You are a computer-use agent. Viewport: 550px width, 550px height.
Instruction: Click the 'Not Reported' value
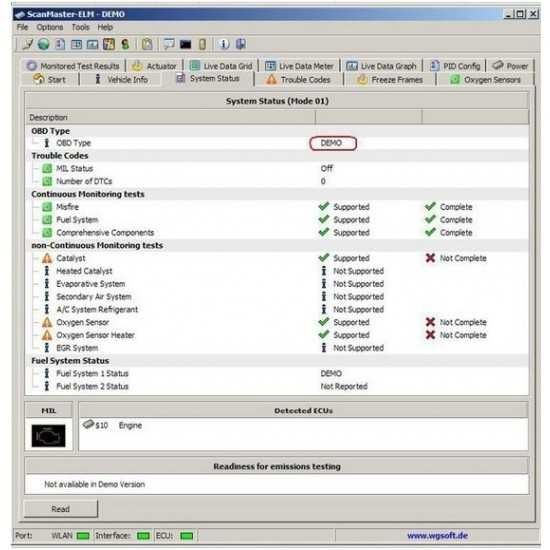[x=344, y=386]
